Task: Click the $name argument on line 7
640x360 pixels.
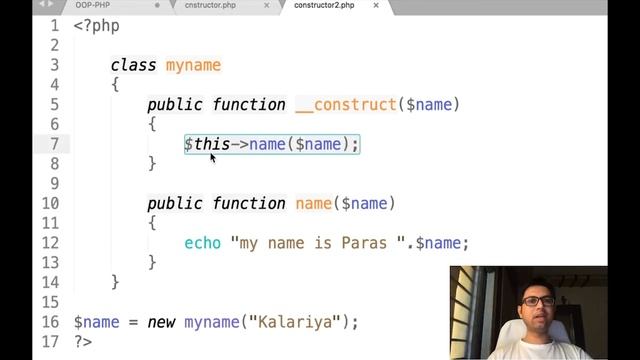Action: (x=318, y=145)
